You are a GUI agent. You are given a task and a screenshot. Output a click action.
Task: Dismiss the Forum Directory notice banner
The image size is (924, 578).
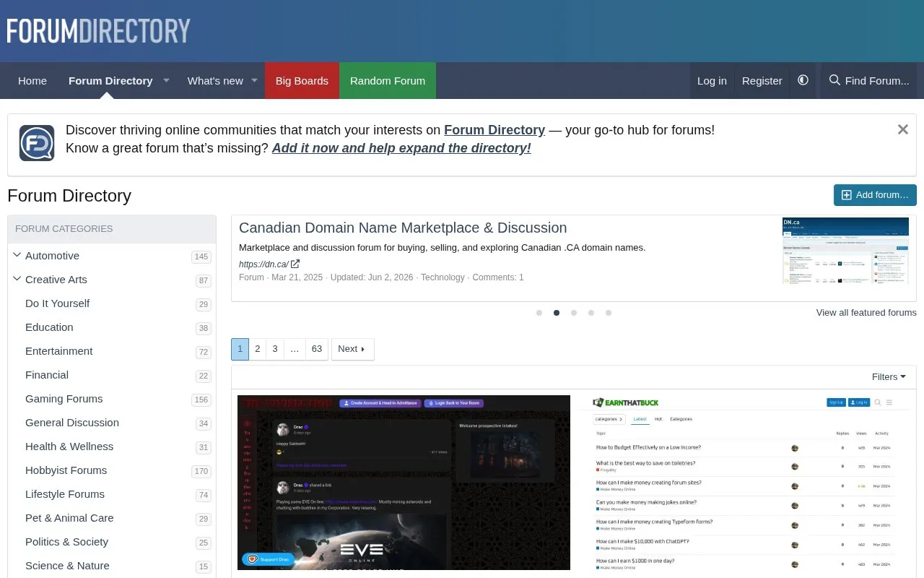coord(902,129)
